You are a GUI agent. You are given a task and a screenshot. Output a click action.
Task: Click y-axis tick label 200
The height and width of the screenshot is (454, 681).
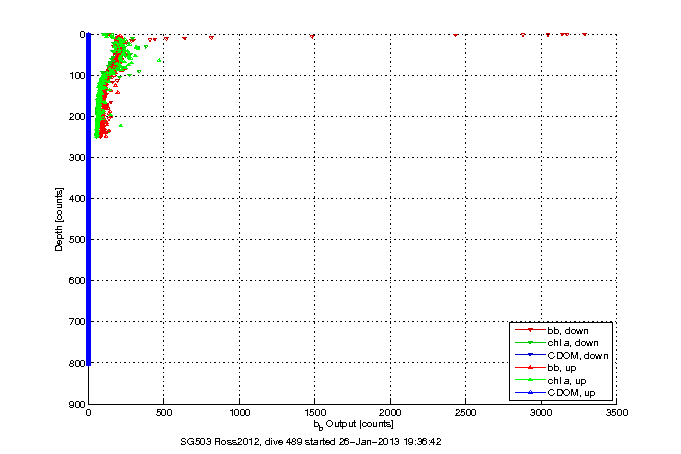76,116
